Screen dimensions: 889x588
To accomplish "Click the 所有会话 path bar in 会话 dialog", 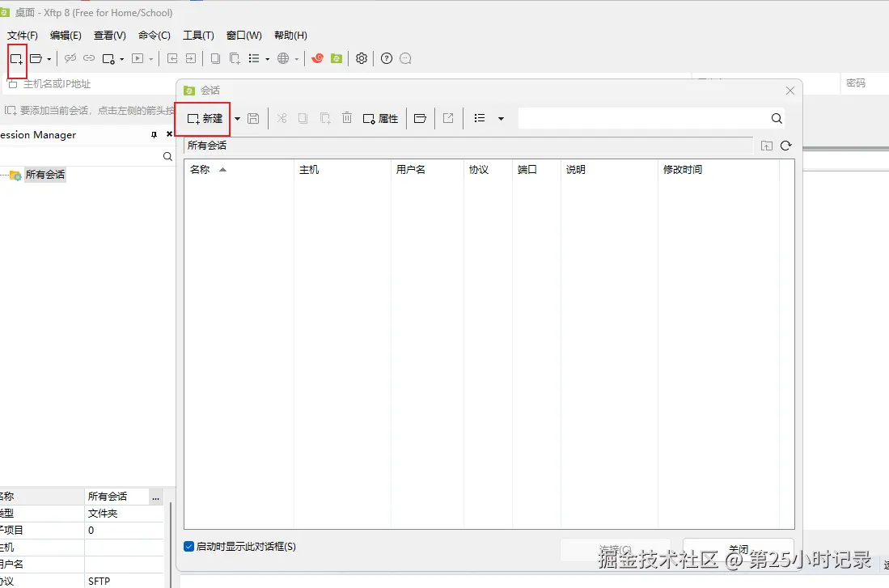I will [468, 146].
